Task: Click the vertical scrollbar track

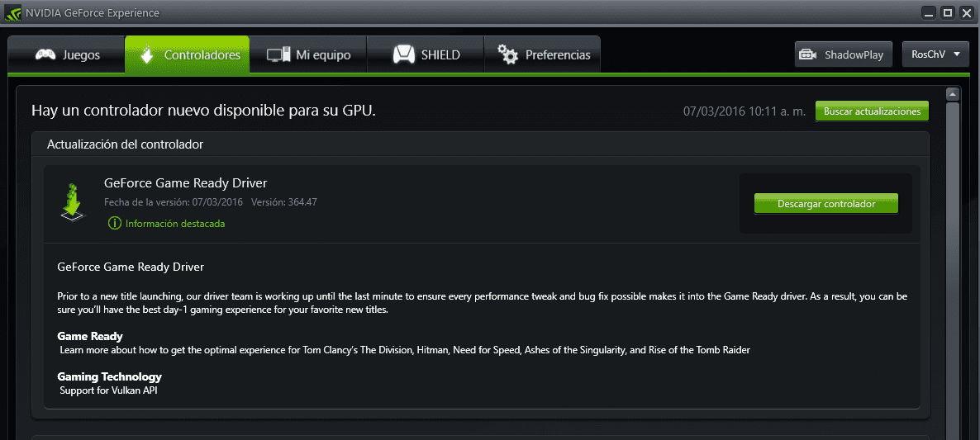Action: pyautogui.click(x=953, y=270)
